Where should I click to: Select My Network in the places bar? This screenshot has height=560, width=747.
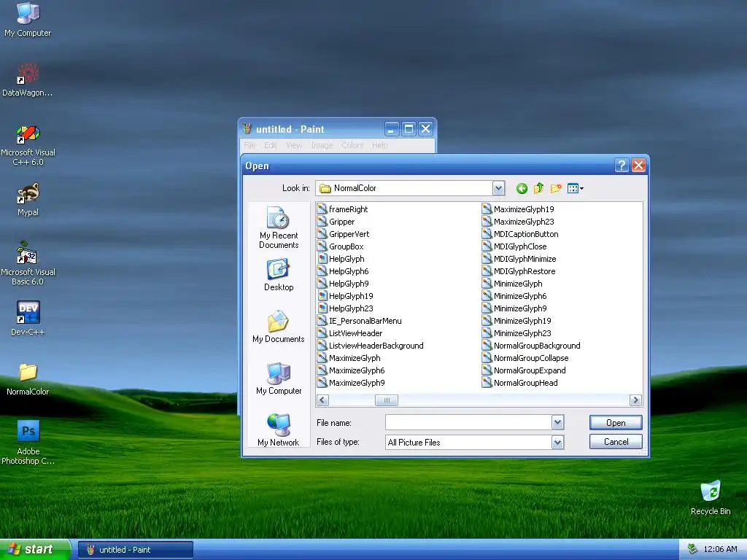(279, 430)
